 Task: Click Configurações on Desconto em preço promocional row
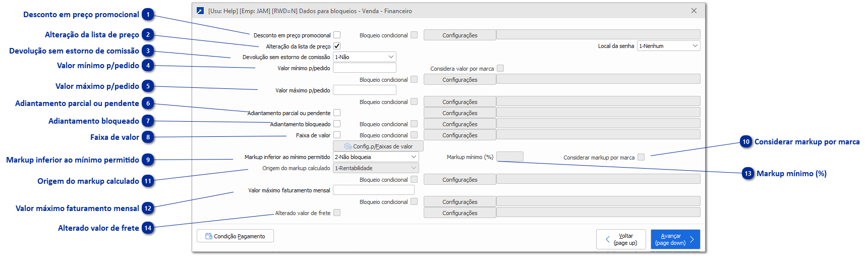460,35
